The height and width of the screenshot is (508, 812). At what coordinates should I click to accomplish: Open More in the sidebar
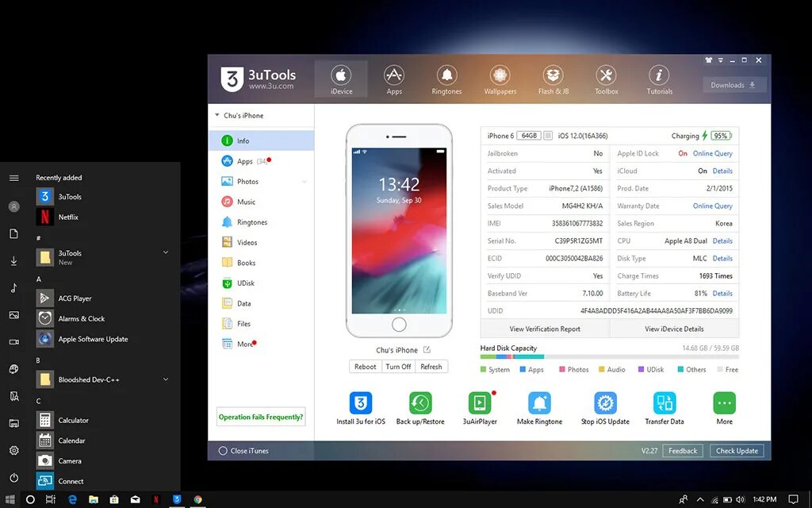[x=261, y=344]
